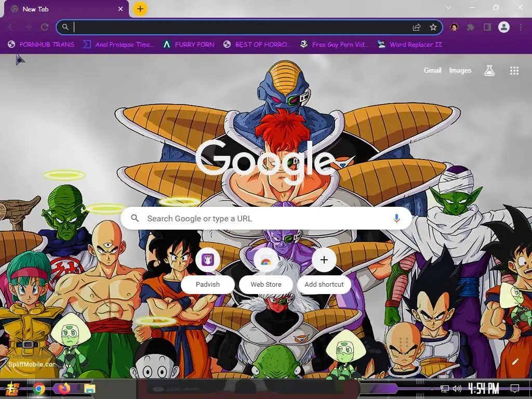Click the Add shortcut plus tile
Image resolution: width=532 pixels, height=399 pixels.
coord(324,270)
